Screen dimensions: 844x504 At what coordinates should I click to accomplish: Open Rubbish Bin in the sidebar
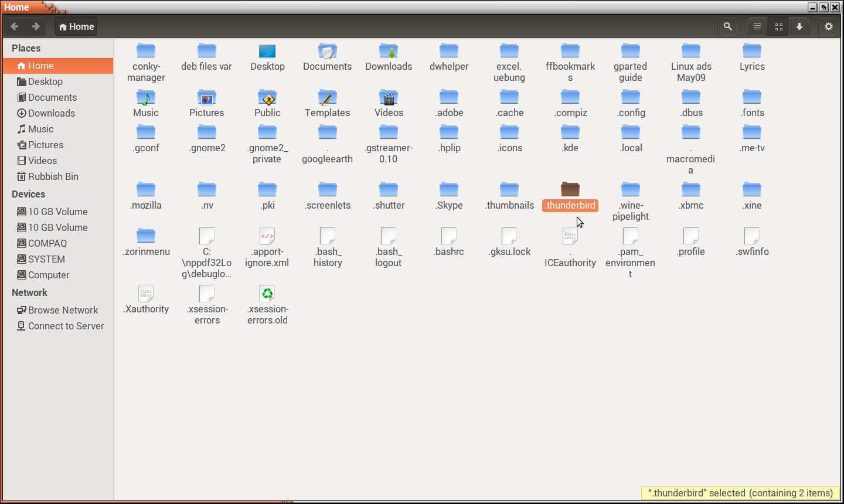[x=53, y=176]
